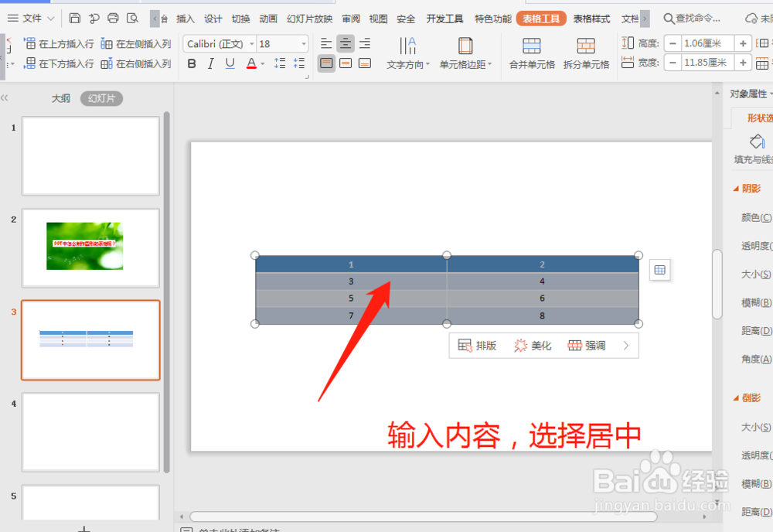Screen dimensions: 773x532
Task: Open the floating table grid icon beside table
Action: (660, 270)
